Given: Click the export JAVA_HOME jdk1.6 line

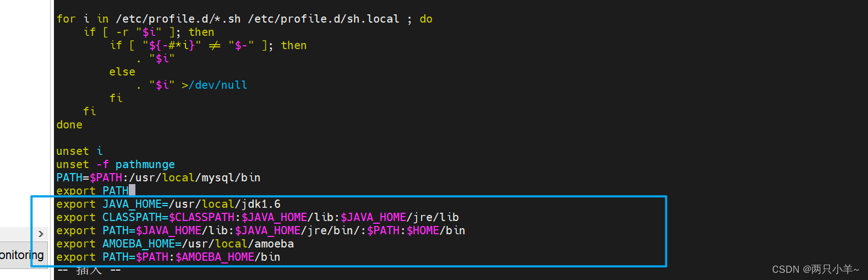Looking at the screenshot, I should click(168, 204).
